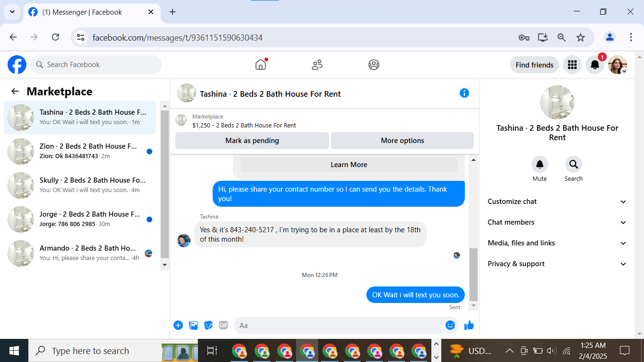Click the install app icon in address bar
Image resolution: width=644 pixels, height=362 pixels.
pos(543,37)
